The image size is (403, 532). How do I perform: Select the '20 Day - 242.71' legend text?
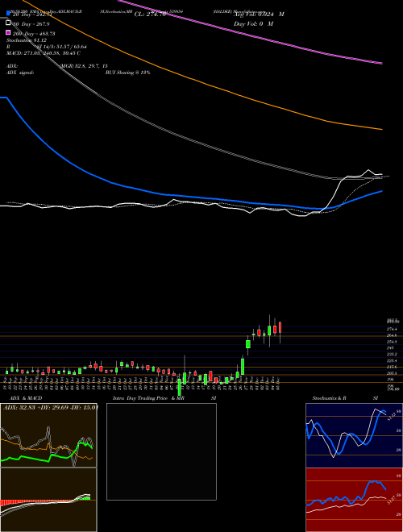click(x=32, y=15)
